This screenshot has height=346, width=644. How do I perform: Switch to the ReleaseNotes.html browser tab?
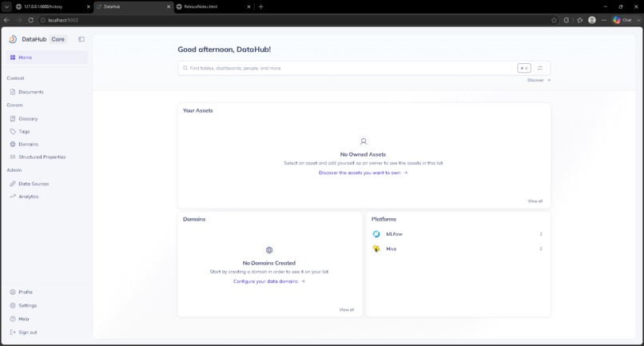213,6
